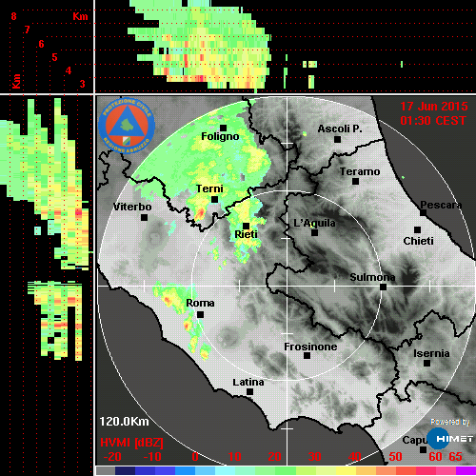476x476 pixels.
Task: Click the '65' dBZ legend value
Action: pos(455,457)
